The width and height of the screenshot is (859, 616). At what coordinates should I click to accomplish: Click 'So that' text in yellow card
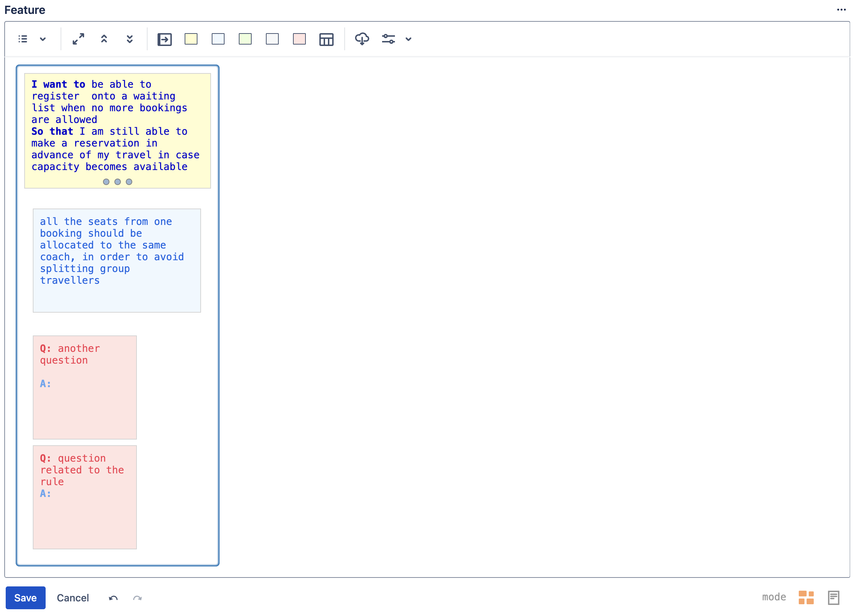click(52, 132)
